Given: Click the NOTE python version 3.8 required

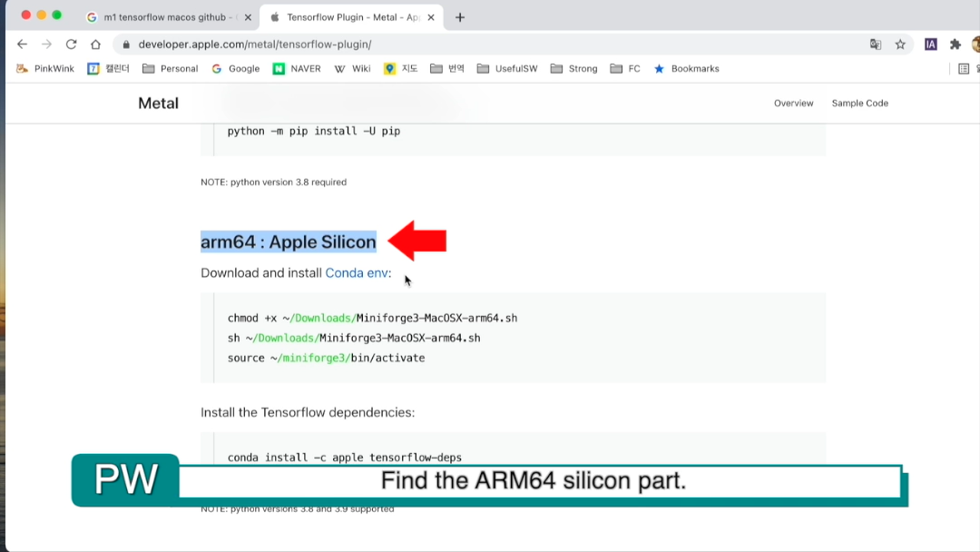Looking at the screenshot, I should (274, 182).
